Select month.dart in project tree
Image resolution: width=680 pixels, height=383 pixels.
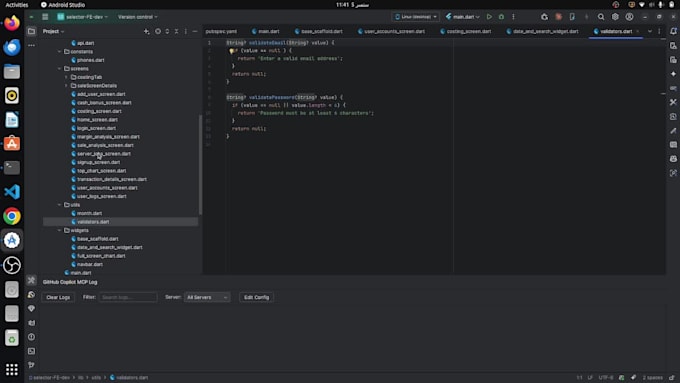pyautogui.click(x=89, y=213)
